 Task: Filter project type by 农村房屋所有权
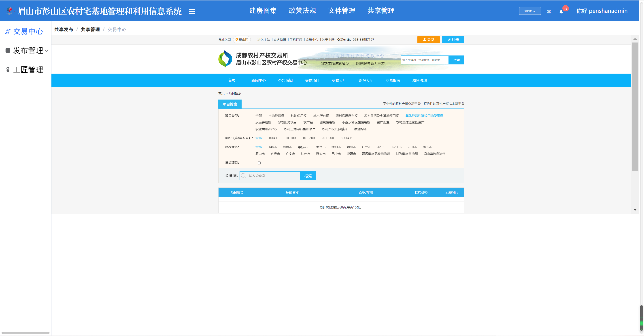(x=346, y=116)
